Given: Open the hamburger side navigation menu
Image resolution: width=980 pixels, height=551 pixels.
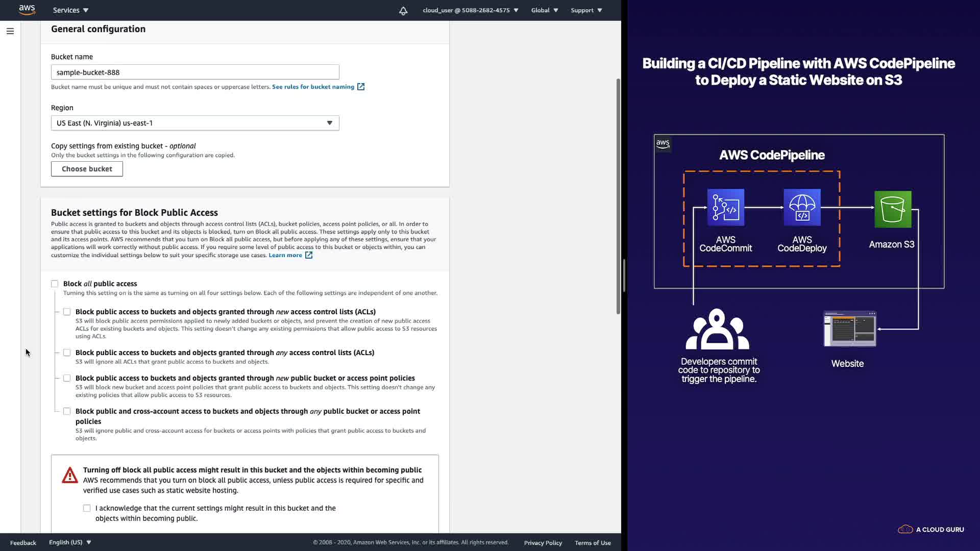Looking at the screenshot, I should pyautogui.click(x=10, y=31).
